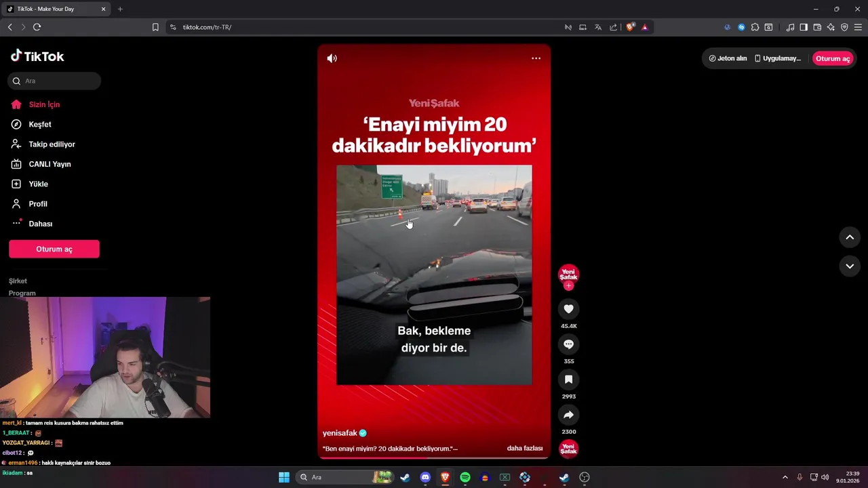Expand the hidden system tray icons chevron
The width and height of the screenshot is (868, 488).
[x=785, y=477]
